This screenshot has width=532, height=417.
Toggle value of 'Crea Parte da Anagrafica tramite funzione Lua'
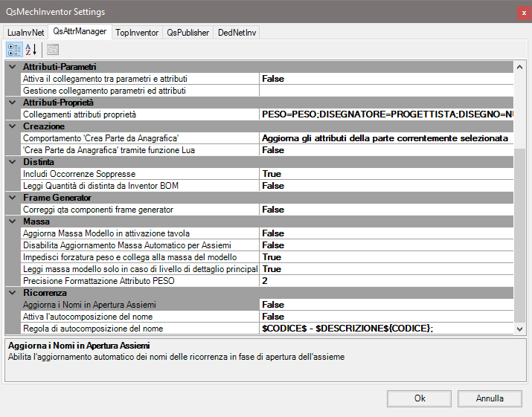[x=386, y=150]
